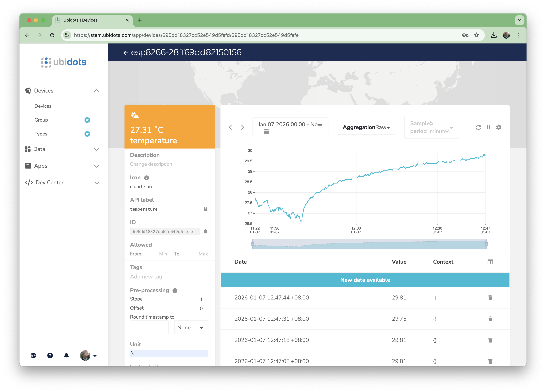Image resolution: width=546 pixels, height=392 pixels.
Task: Copy the API label to clipboard
Action: click(205, 209)
